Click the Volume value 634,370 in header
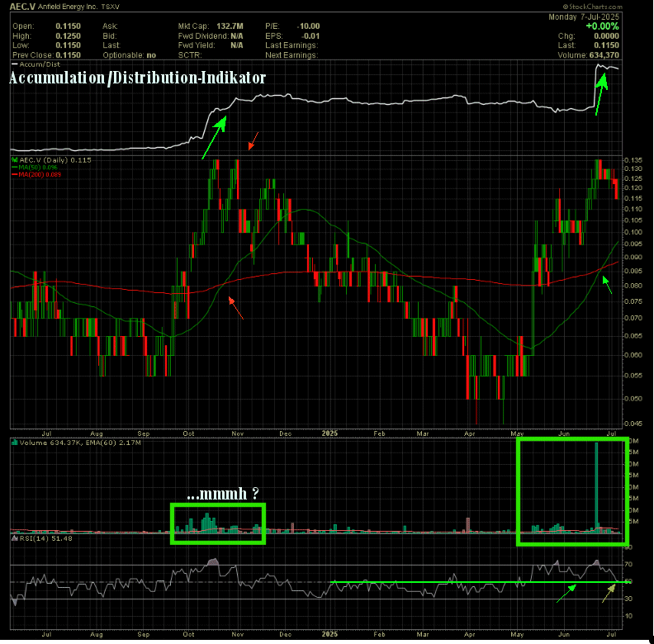 coord(604,55)
